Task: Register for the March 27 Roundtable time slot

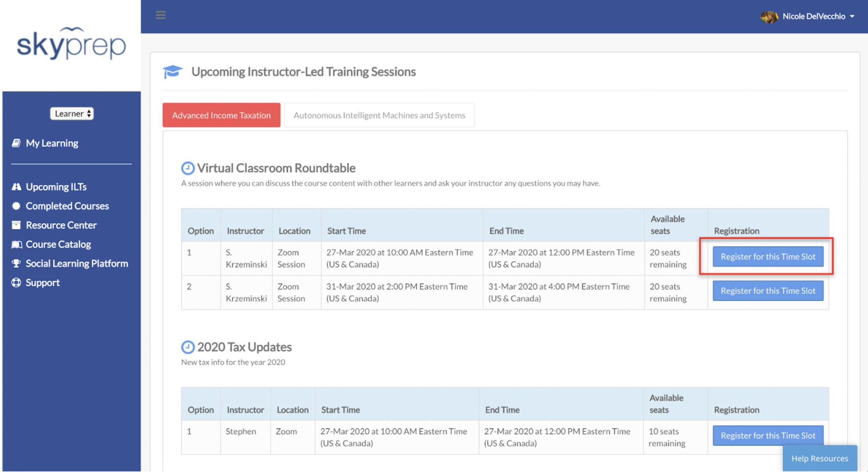Action: [768, 257]
